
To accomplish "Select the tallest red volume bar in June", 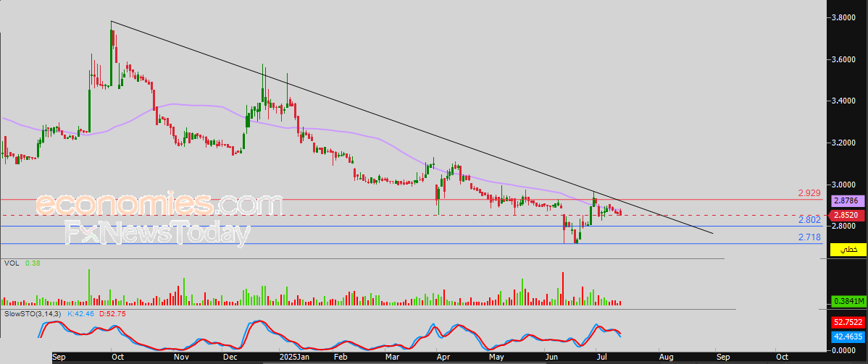I will (563, 288).
